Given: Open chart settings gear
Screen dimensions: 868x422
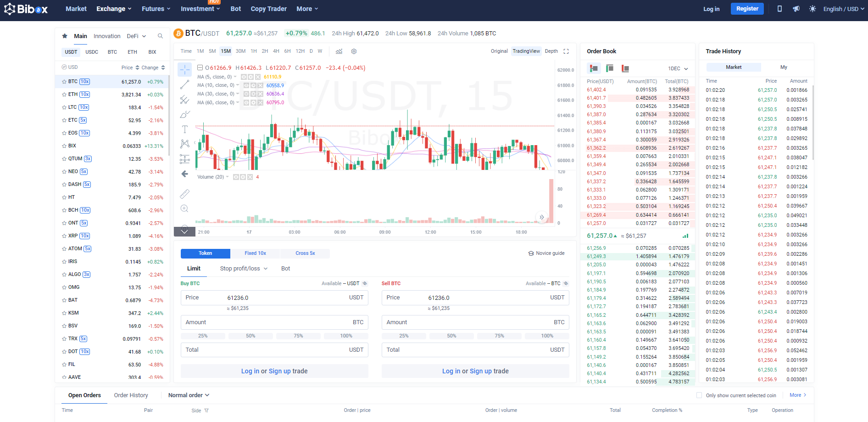Looking at the screenshot, I should (354, 51).
